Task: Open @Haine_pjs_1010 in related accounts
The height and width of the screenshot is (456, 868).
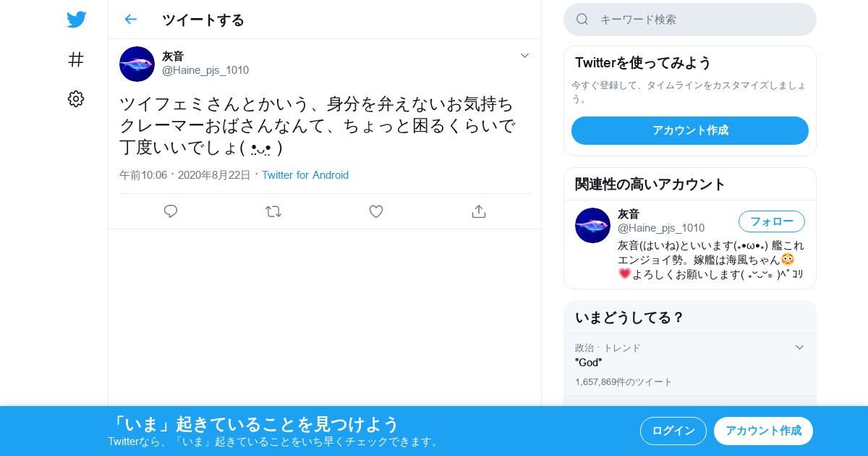Action: [x=661, y=228]
